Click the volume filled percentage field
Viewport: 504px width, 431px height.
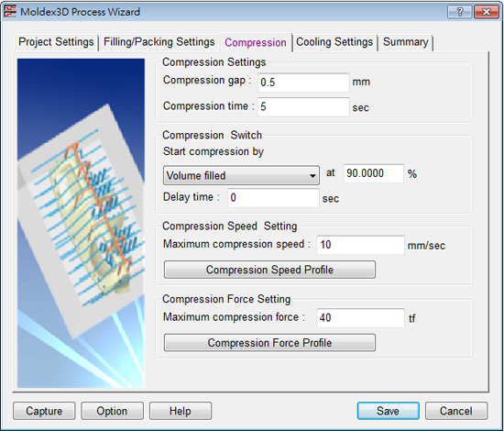click(x=373, y=173)
